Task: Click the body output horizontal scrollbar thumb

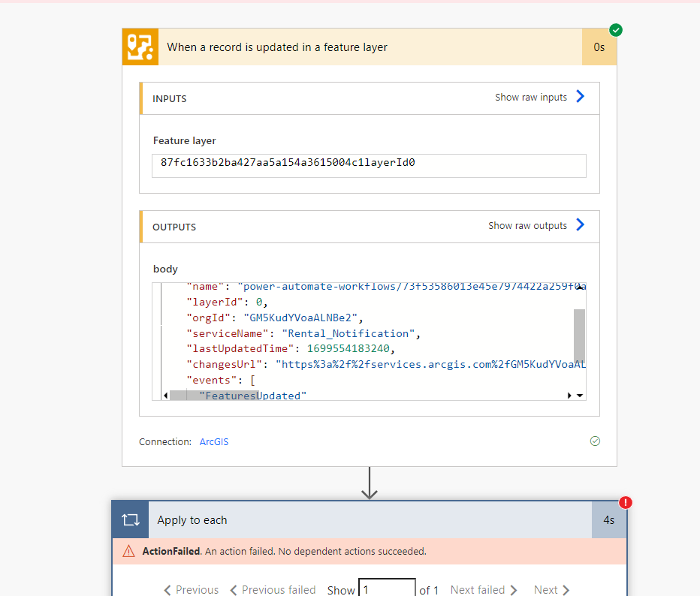Action: [214, 395]
